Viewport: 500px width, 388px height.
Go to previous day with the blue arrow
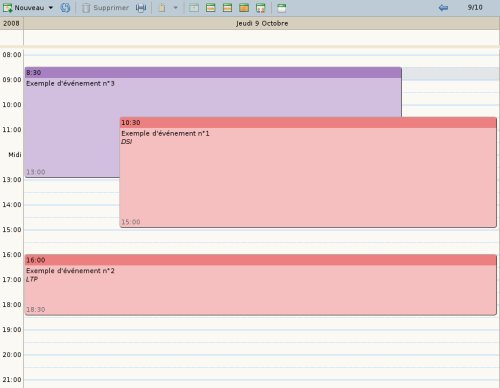point(443,8)
